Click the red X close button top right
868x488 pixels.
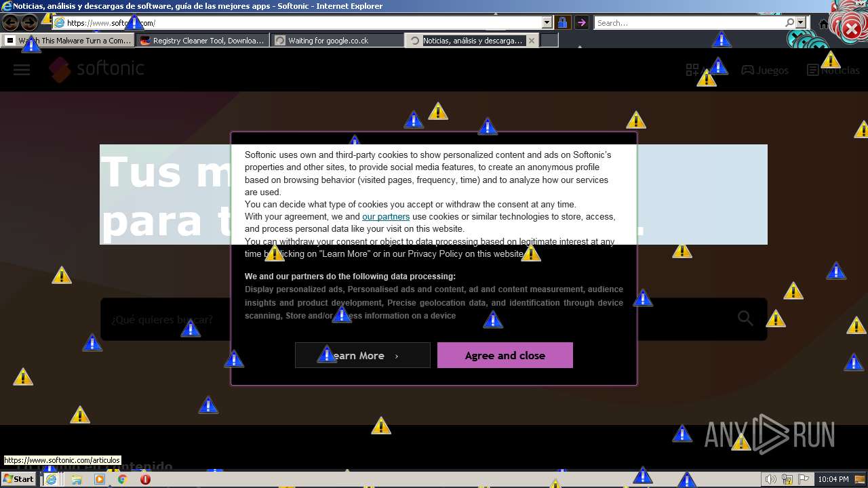point(851,28)
